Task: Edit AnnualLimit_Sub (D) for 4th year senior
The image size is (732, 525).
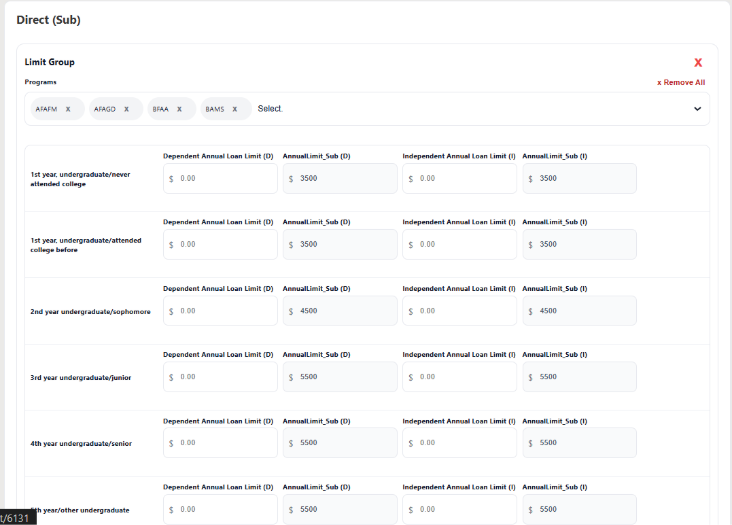Action: click(x=340, y=442)
